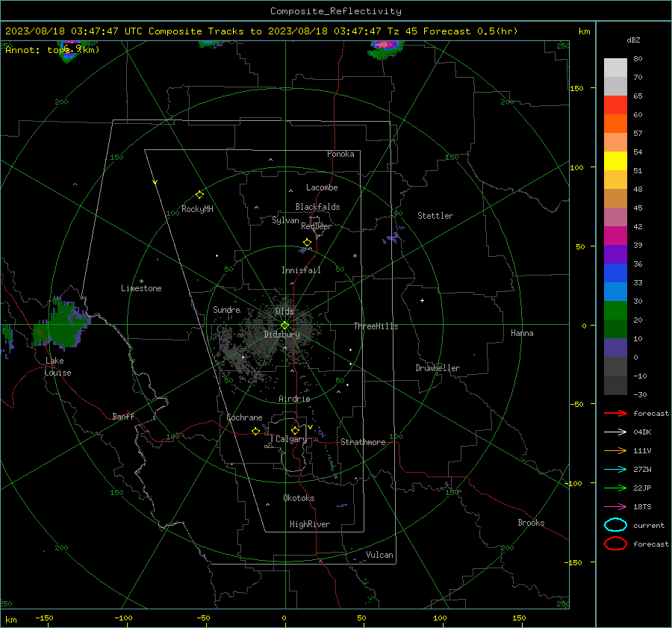The width and height of the screenshot is (672, 628).
Task: Click the Innisfail city label
Action: pos(301,270)
